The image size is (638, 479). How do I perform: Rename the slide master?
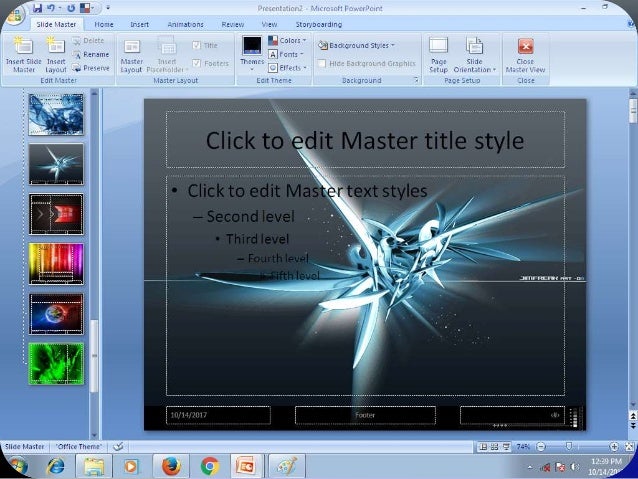tap(91, 55)
